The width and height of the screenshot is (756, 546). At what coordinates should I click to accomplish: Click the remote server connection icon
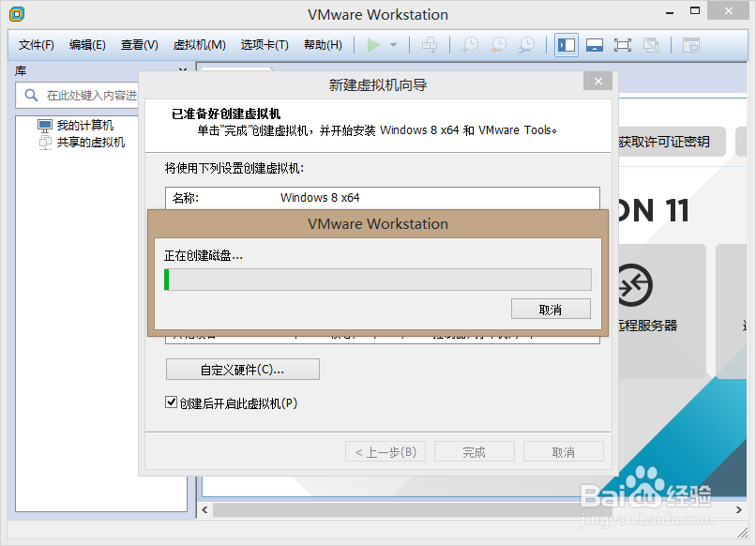[633, 285]
